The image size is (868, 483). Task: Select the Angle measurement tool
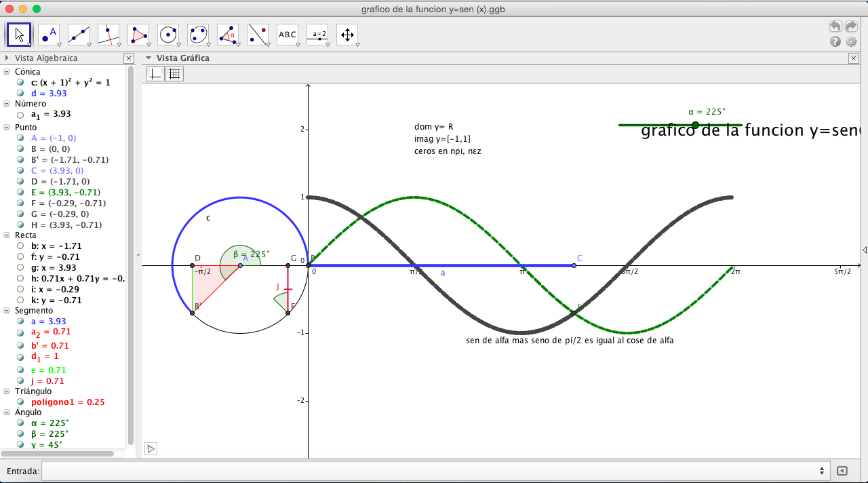pos(228,34)
